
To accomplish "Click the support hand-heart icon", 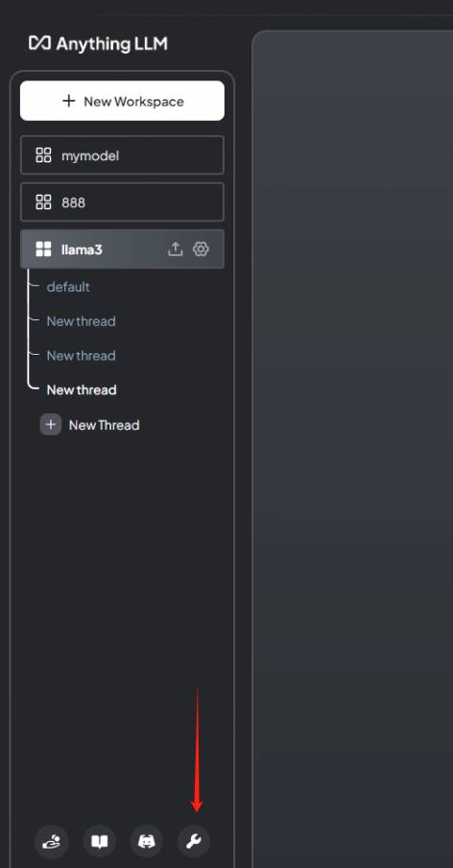I will point(52,842).
